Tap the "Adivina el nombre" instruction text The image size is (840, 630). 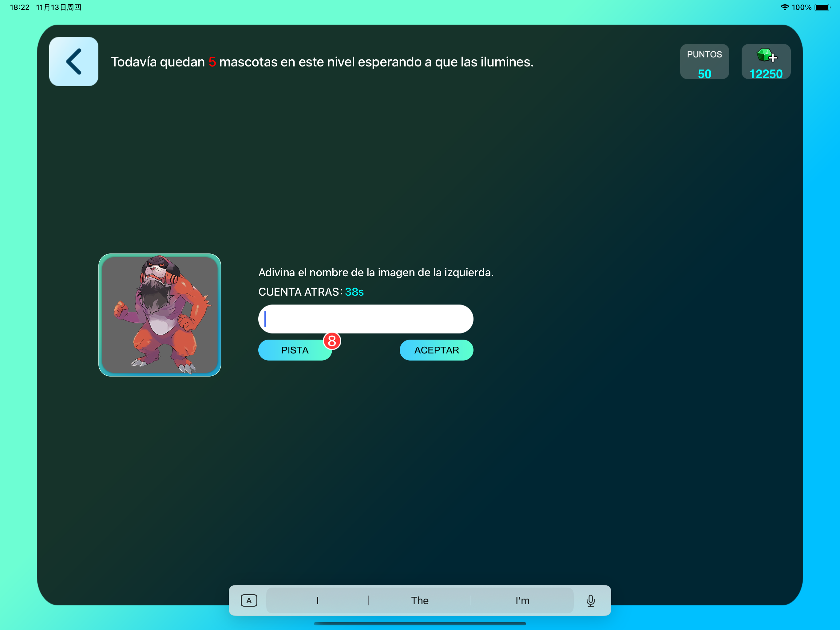(x=376, y=273)
